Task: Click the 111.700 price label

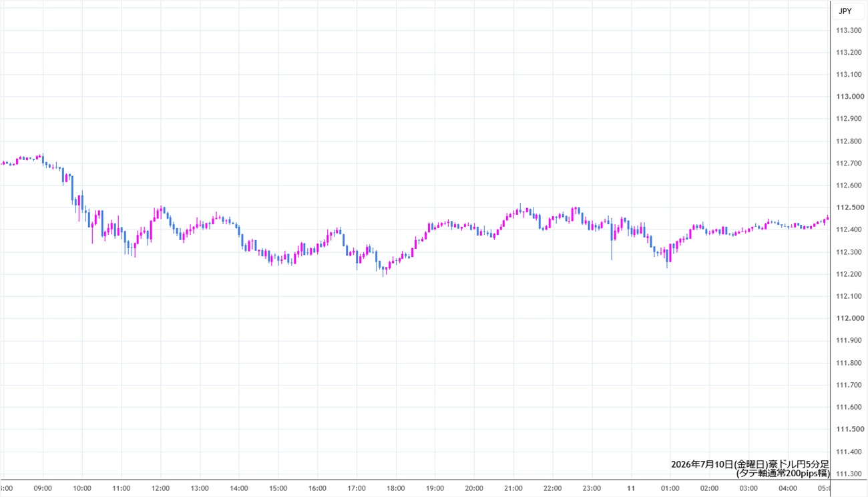Action: click(848, 385)
